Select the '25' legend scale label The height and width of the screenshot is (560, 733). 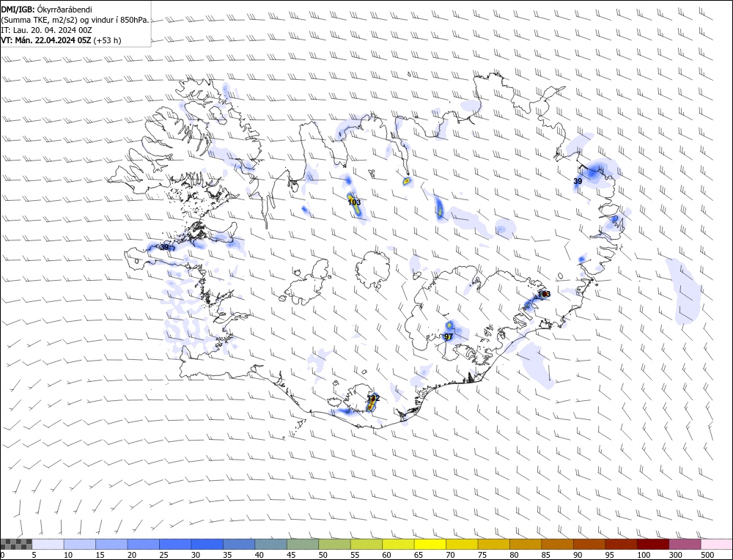coord(163,555)
